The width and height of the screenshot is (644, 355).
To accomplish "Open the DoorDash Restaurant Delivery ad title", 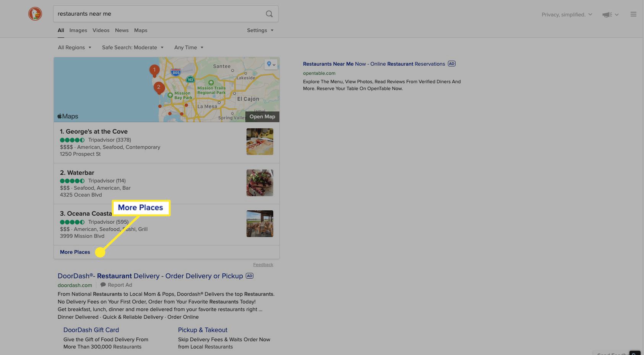I will click(150, 276).
